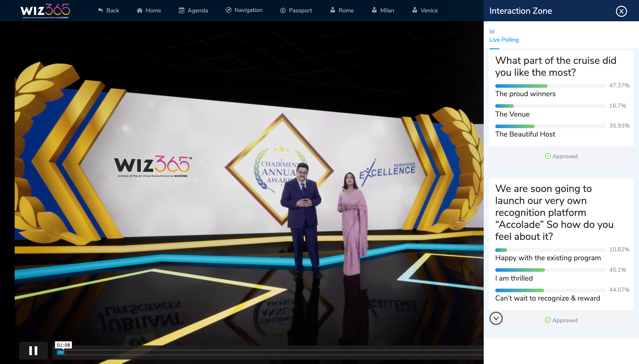The height and width of the screenshot is (364, 639).
Task: Click the Live Polling chart icon
Action: click(x=492, y=31)
